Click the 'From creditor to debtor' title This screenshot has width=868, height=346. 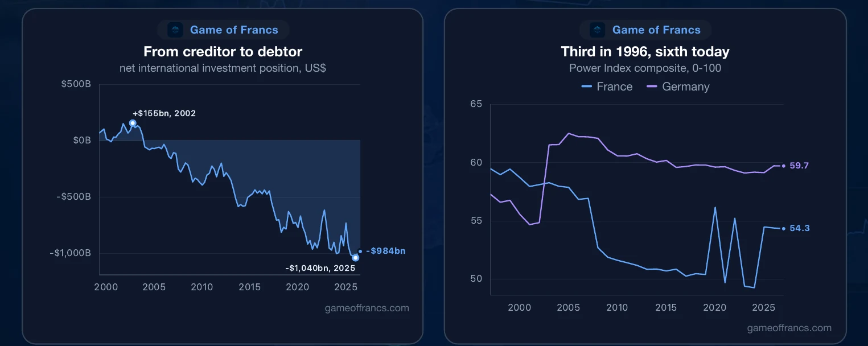(223, 52)
